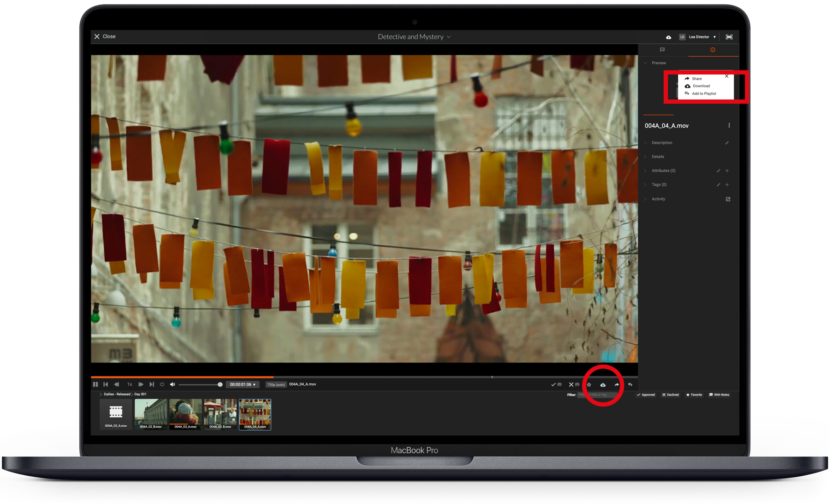Image resolution: width=830 pixels, height=504 pixels.
Task: Click the volume slider handle
Action: [x=220, y=384]
